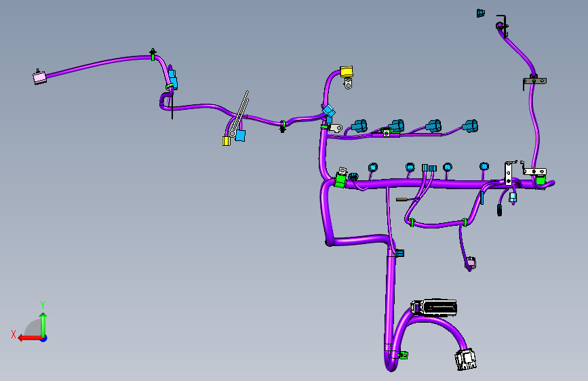Select the large green clip on the main trunk

pos(340,180)
